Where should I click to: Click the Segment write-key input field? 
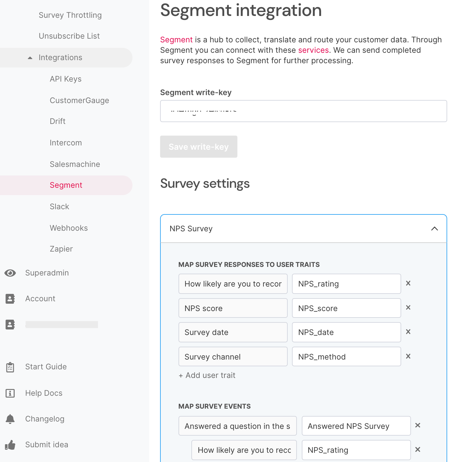[x=303, y=111]
